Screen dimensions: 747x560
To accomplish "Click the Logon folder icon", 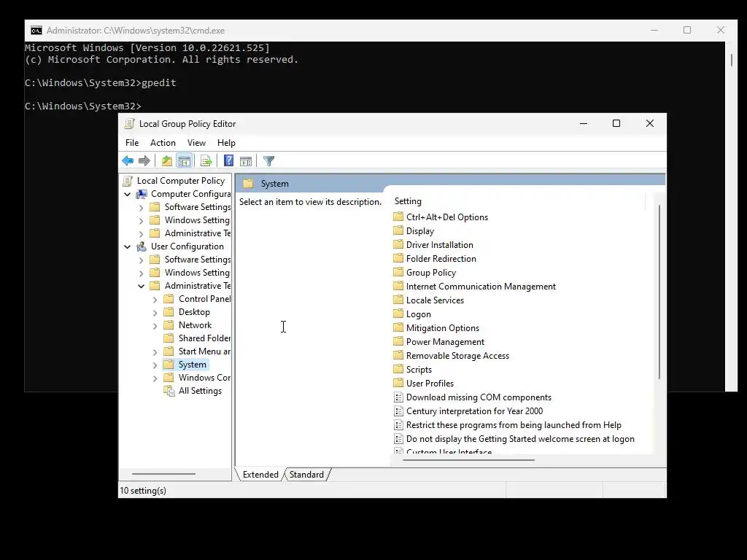I will [x=398, y=314].
